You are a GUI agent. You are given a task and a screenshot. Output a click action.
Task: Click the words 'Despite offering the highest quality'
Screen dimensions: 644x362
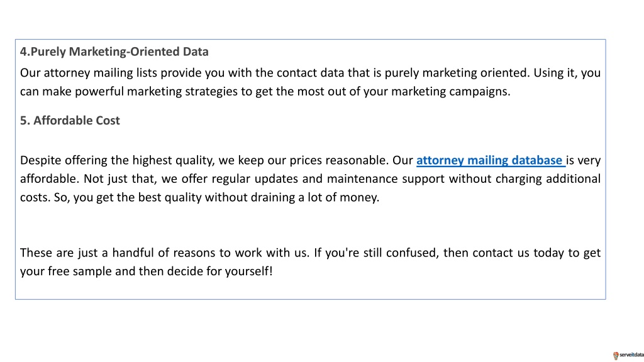(118, 160)
